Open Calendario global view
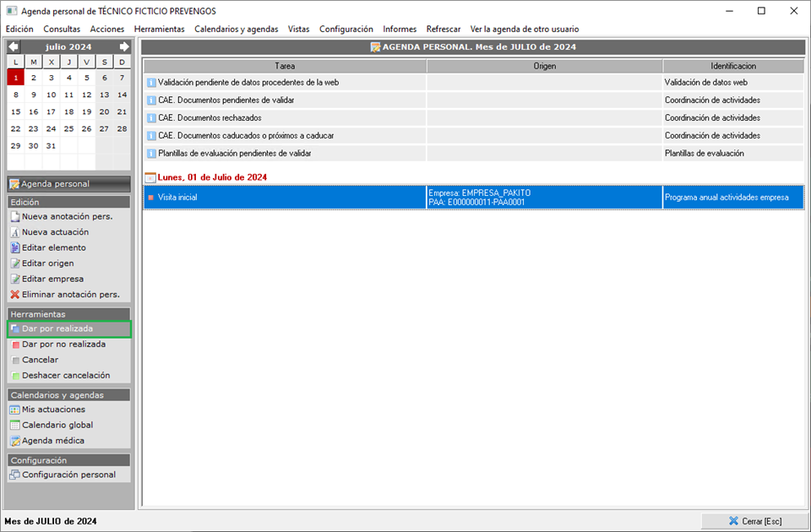 (57, 425)
